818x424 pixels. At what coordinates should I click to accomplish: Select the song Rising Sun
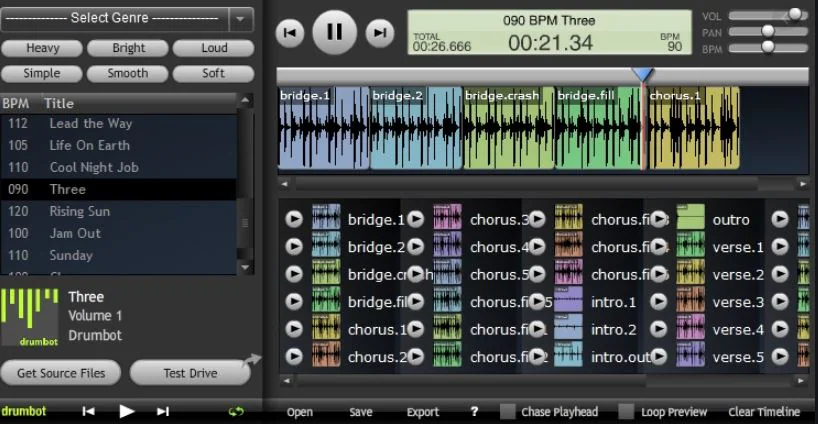pos(119,211)
